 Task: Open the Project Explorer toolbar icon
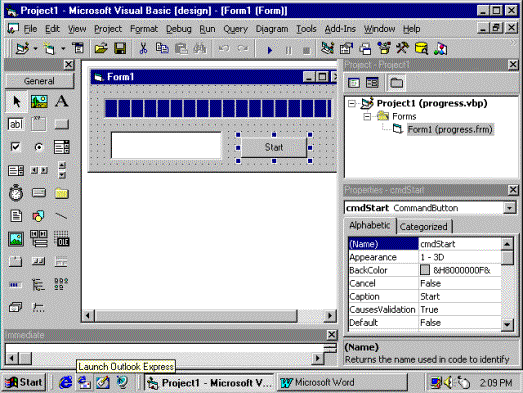(x=328, y=49)
